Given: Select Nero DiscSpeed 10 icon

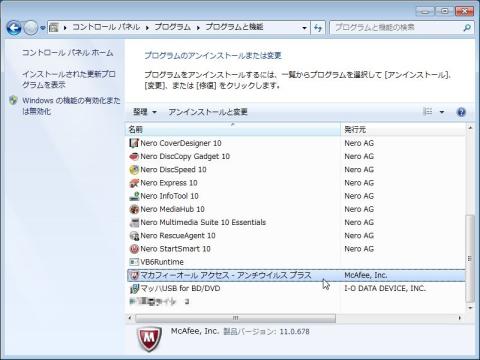Looking at the screenshot, I should click(x=134, y=170).
